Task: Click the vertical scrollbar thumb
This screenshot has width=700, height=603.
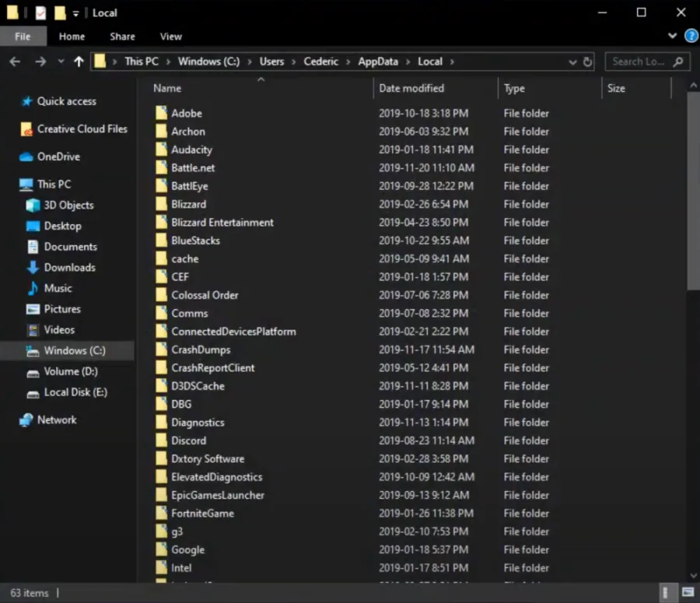Action: coord(693,191)
